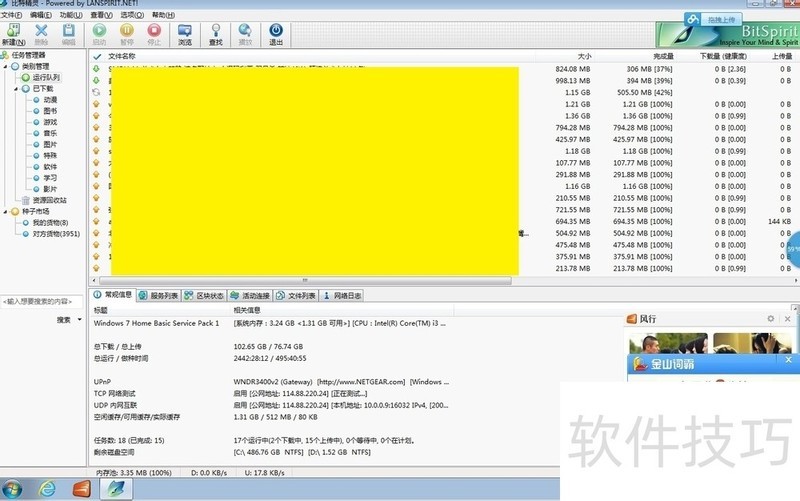800x501 pixels.
Task: Open the dropdown arrow beside 搜索
Action: point(80,320)
